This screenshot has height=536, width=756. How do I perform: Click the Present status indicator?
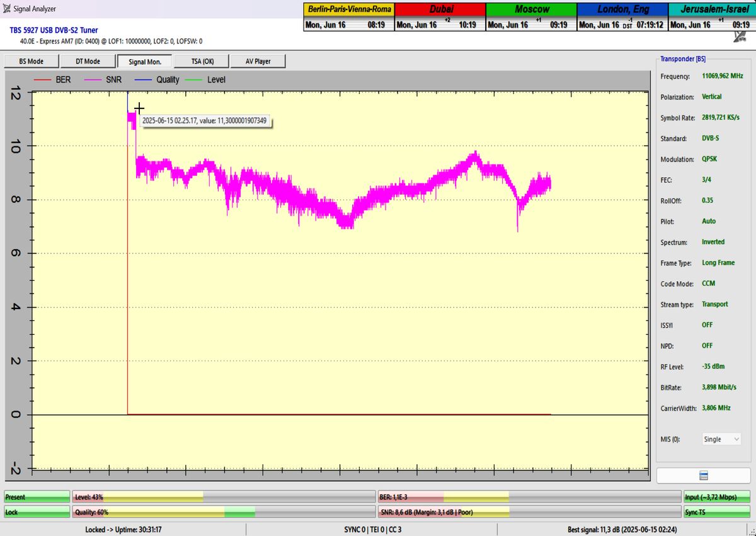click(x=37, y=497)
